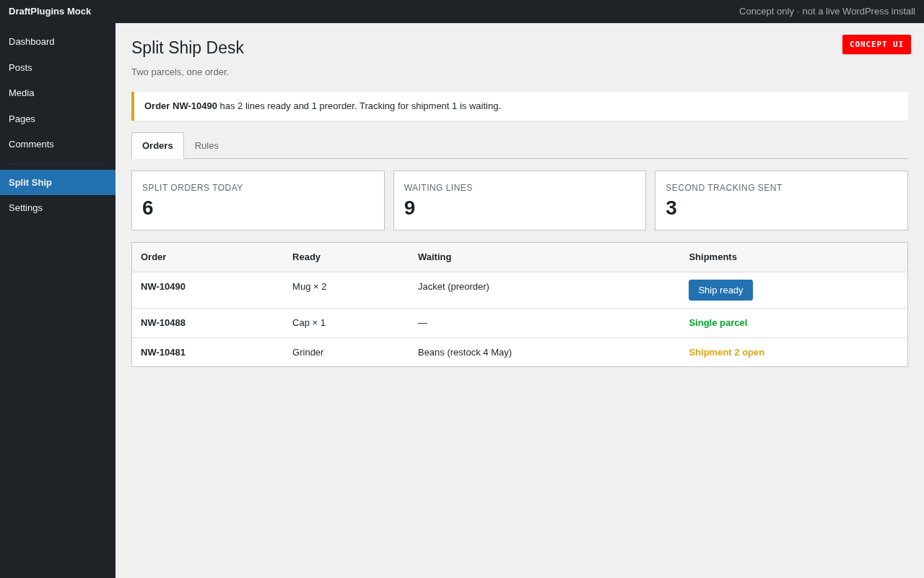Open the Dashboard sidebar item
This screenshot has width=924, height=578.
(58, 42)
